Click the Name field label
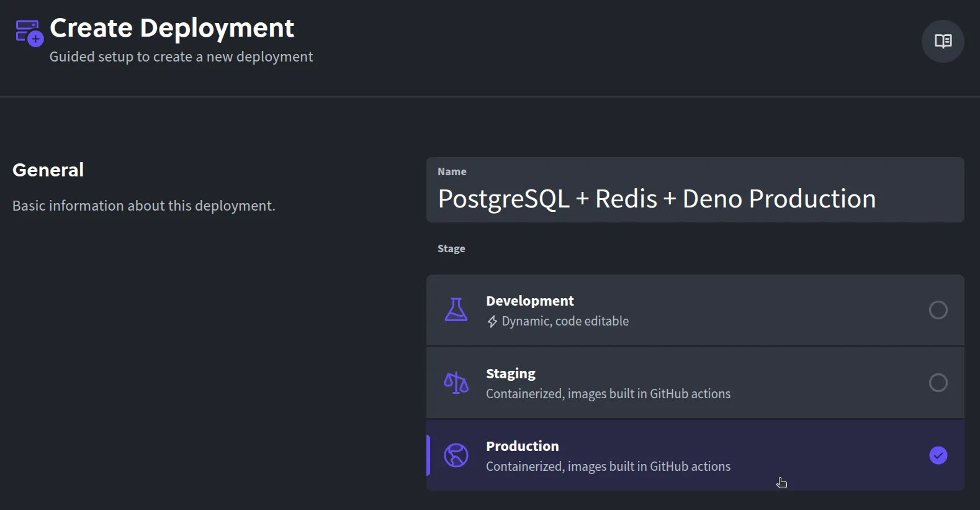 452,172
